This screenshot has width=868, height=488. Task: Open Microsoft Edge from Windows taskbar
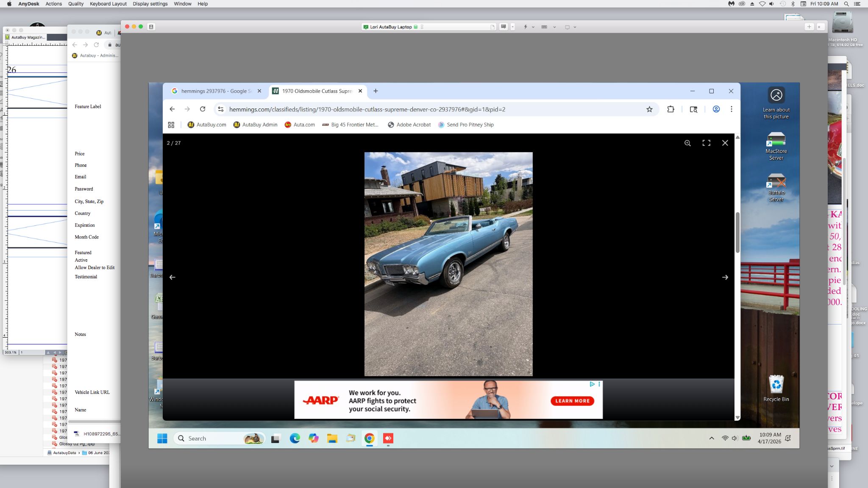(295, 438)
